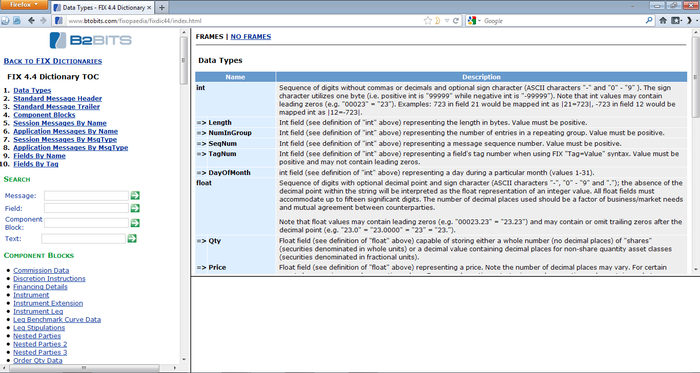This screenshot has height=373, width=700.
Task: Select the '=> SeqNum' table cell
Action: pos(235,143)
